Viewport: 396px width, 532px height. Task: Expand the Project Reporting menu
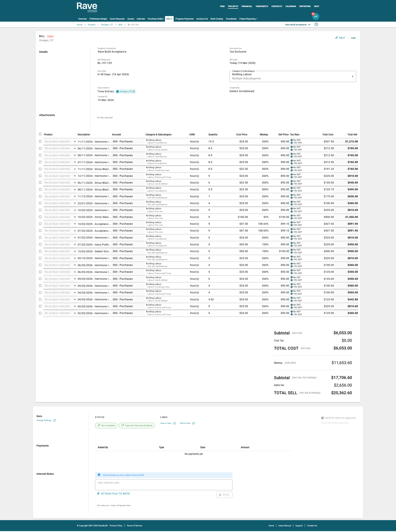pyautogui.click(x=248, y=19)
